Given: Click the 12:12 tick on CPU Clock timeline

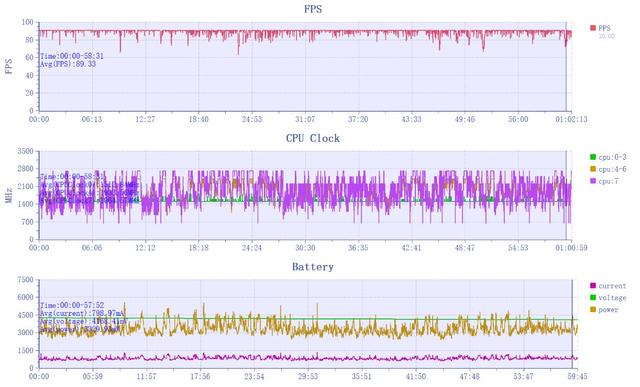Looking at the screenshot, I should 145,248.
